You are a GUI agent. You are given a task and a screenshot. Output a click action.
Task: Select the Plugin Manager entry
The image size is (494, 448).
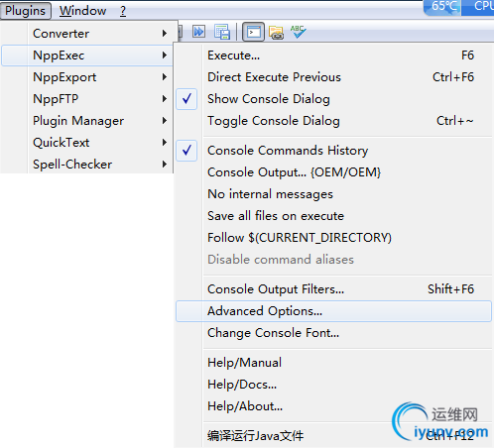[87, 121]
